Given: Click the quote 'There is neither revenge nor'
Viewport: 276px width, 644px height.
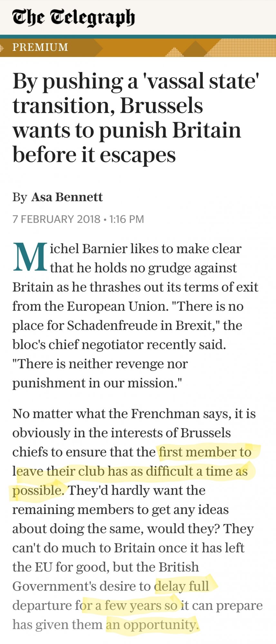Looking at the screenshot, I should coord(100,364).
